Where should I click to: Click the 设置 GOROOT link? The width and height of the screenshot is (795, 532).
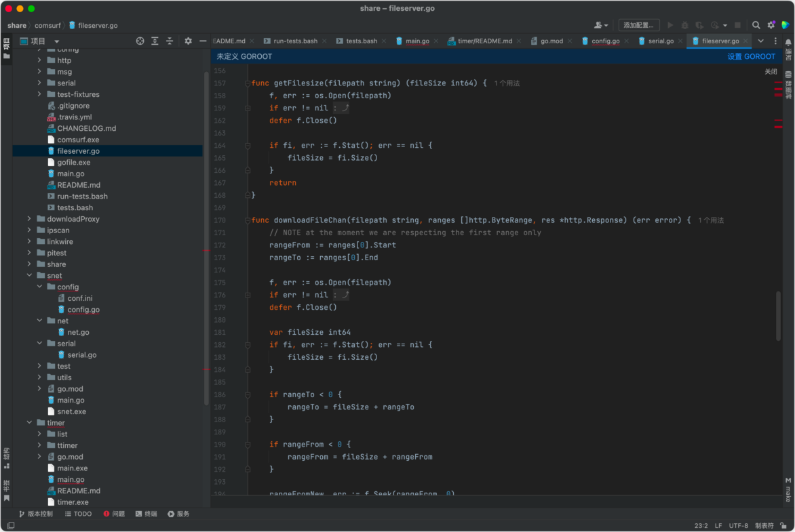coord(751,57)
